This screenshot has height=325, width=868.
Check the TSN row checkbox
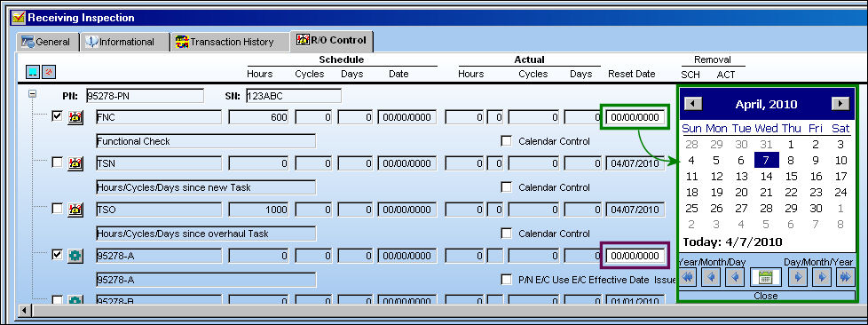(57, 162)
